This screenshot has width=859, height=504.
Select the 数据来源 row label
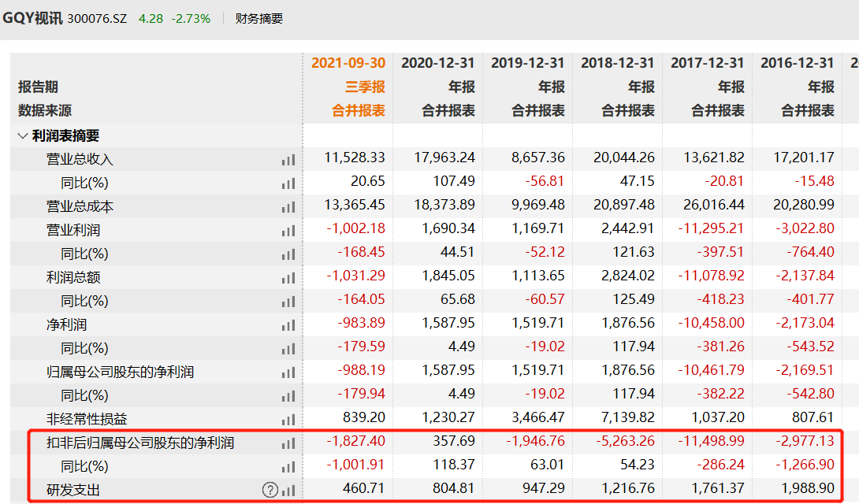click(45, 111)
